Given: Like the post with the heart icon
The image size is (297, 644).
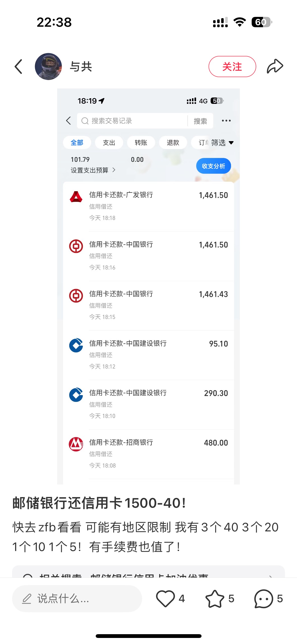Looking at the screenshot, I should pos(165,599).
